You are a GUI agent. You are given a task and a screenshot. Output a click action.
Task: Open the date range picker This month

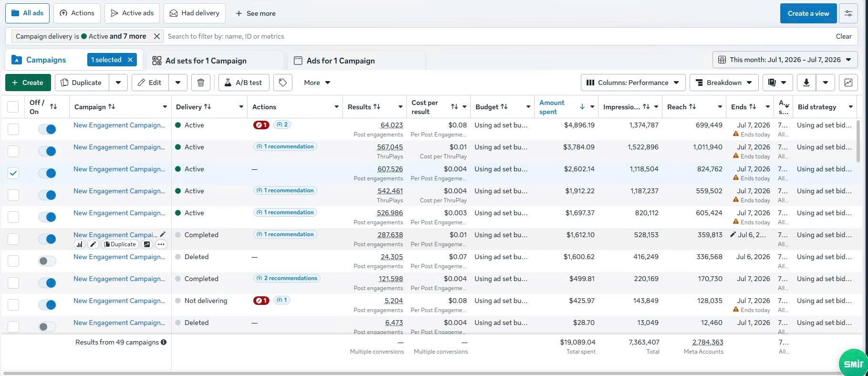785,60
